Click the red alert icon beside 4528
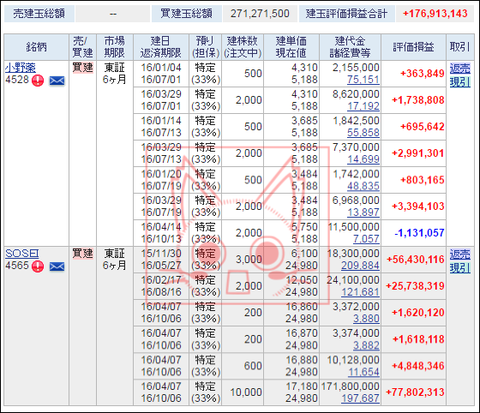 (38, 80)
